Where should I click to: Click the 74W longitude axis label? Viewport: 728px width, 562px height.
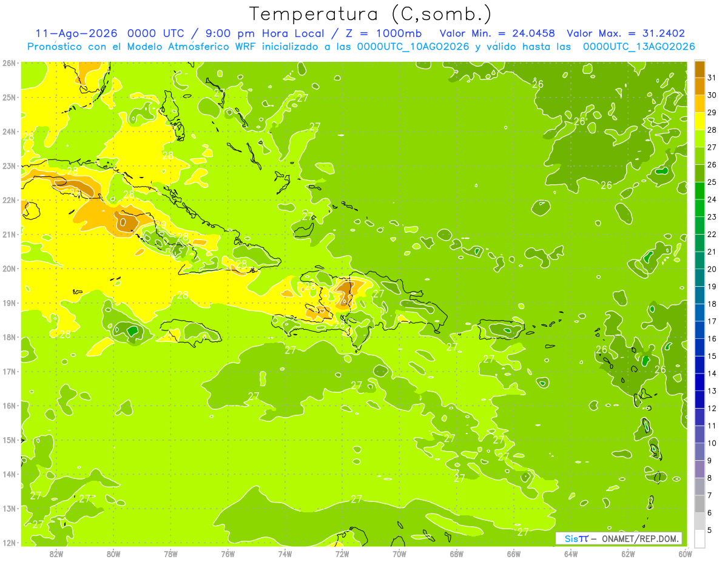pos(285,554)
